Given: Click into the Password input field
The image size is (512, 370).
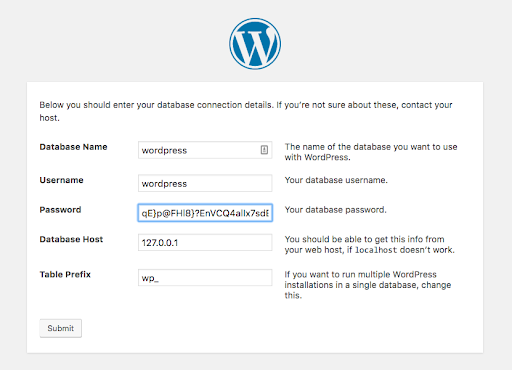Looking at the screenshot, I should click(205, 213).
